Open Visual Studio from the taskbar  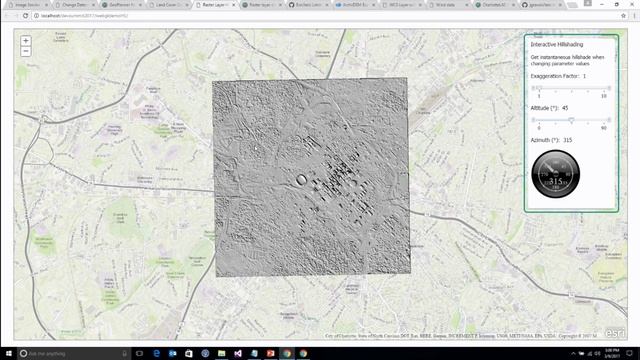point(238,353)
